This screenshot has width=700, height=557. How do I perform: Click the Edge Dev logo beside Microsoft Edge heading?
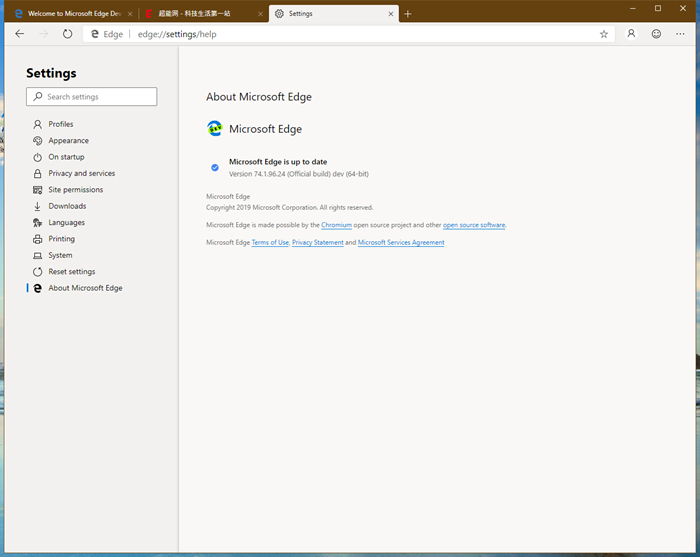coord(215,129)
